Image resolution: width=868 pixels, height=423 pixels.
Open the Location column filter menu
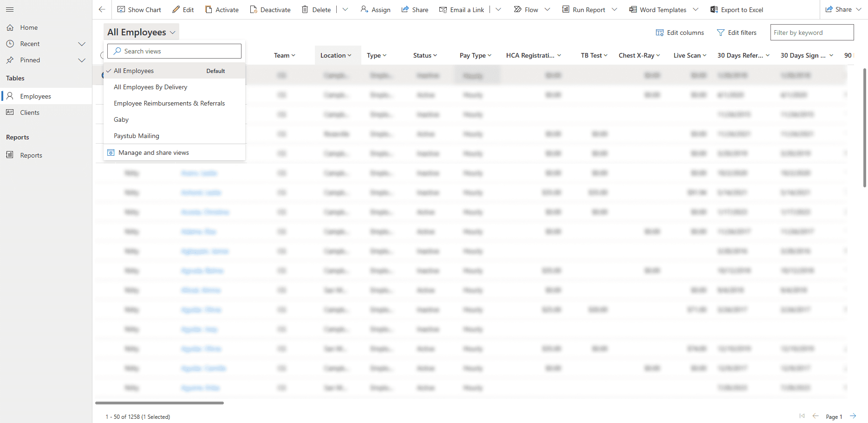click(351, 55)
